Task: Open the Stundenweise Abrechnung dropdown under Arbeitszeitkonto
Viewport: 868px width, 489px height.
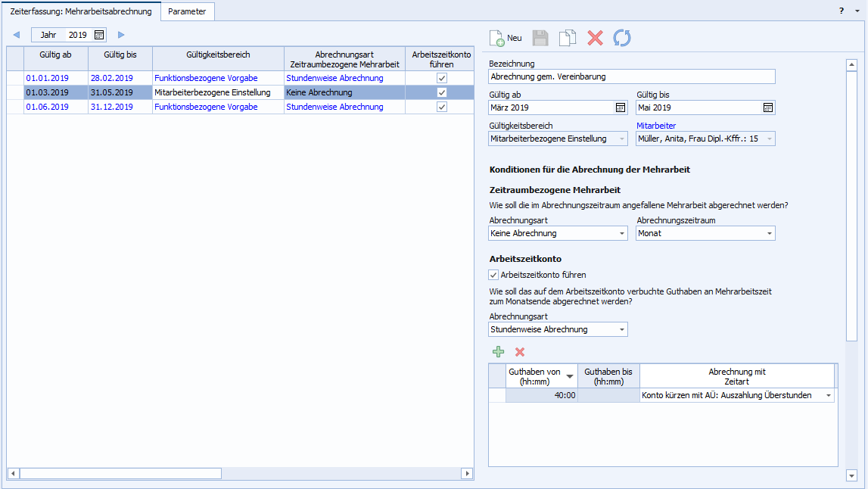Action: [x=622, y=329]
